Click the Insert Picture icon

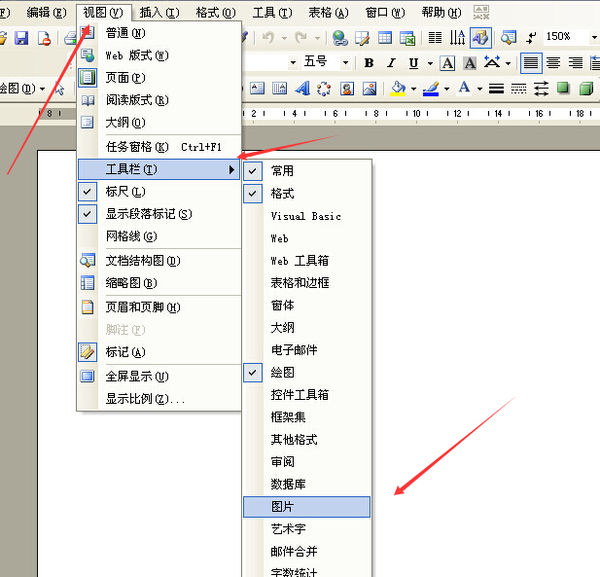point(369,88)
